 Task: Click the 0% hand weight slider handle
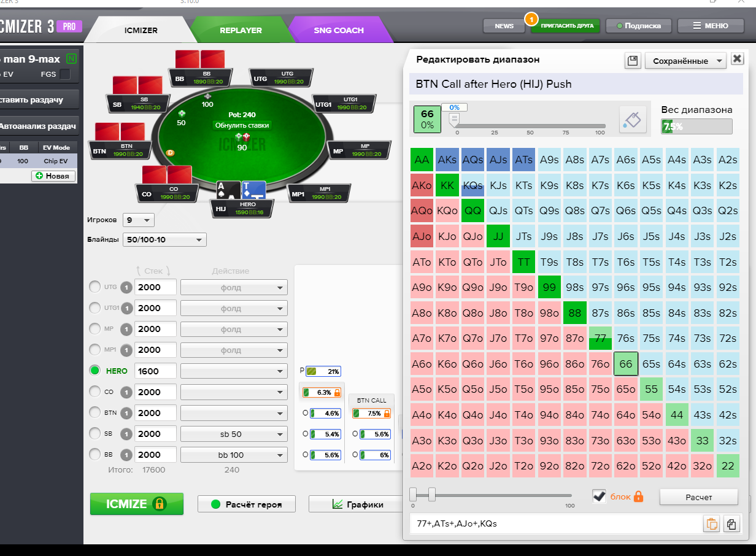tap(455, 119)
